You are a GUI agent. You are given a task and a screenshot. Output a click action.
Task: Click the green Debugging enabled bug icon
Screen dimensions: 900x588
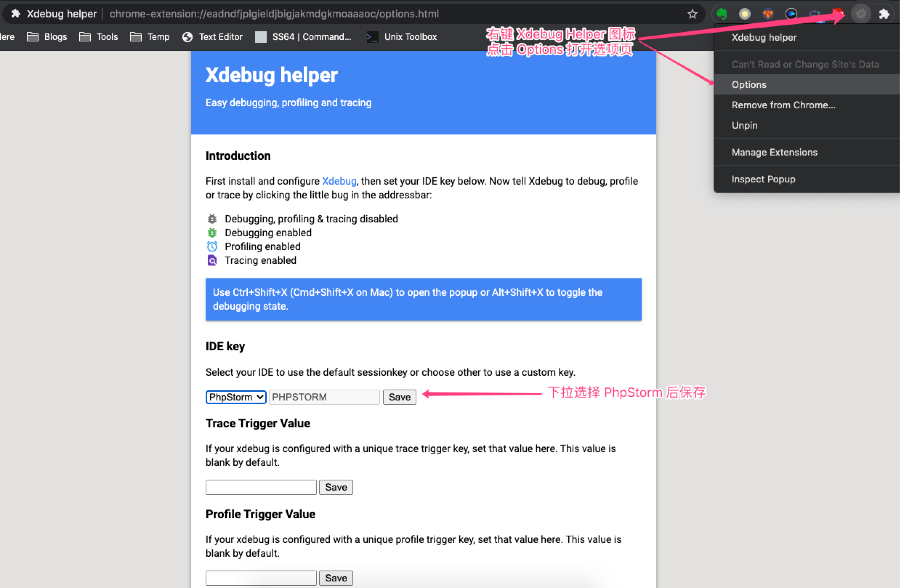pos(212,233)
